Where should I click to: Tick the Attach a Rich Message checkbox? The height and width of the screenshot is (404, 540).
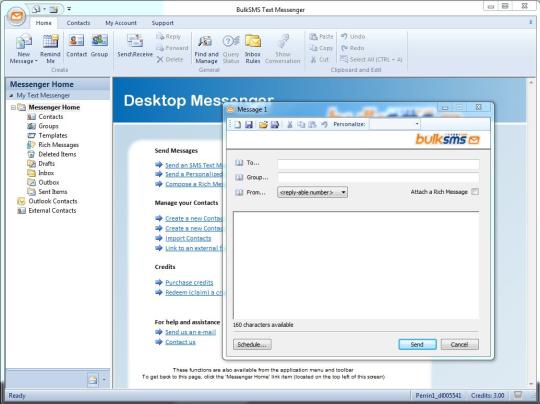[x=475, y=191]
